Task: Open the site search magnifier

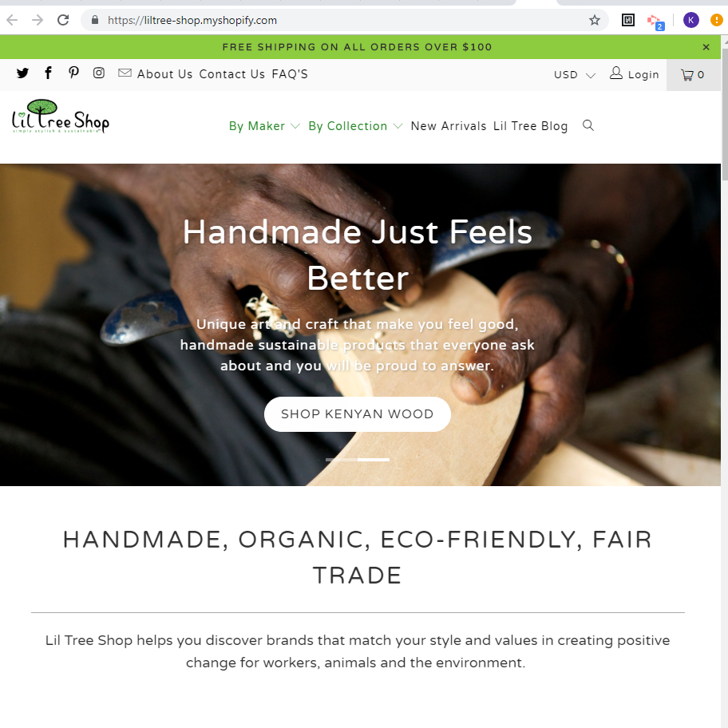Action: (588, 125)
